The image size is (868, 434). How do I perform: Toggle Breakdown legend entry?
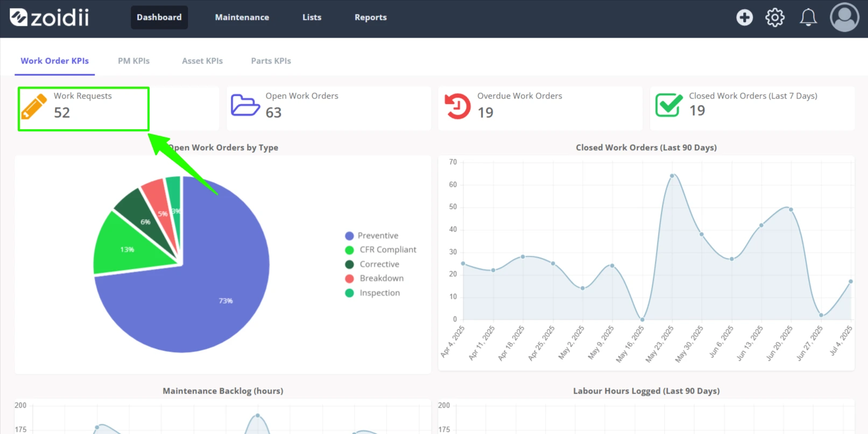(x=374, y=278)
